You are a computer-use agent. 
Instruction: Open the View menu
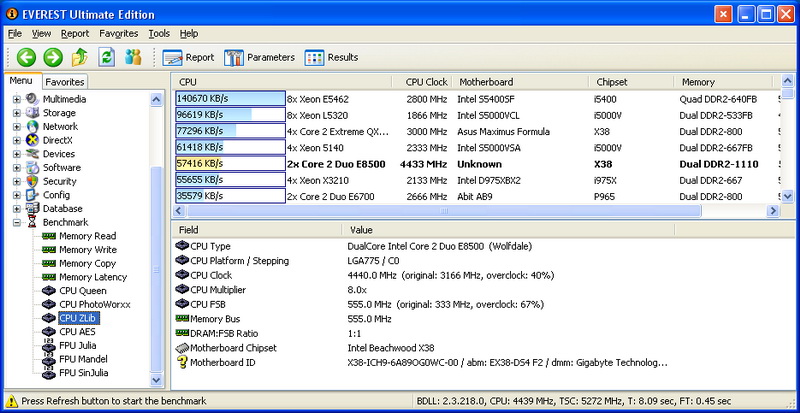click(x=41, y=34)
